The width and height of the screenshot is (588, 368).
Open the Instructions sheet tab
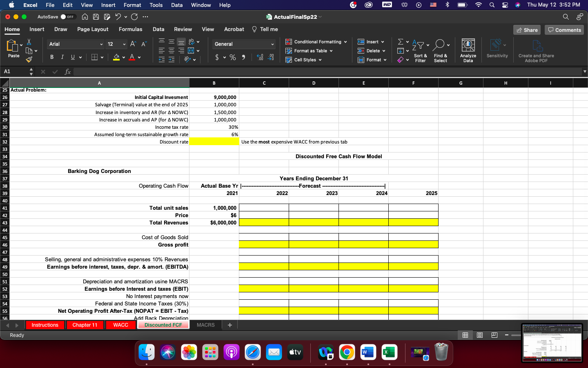(45, 325)
